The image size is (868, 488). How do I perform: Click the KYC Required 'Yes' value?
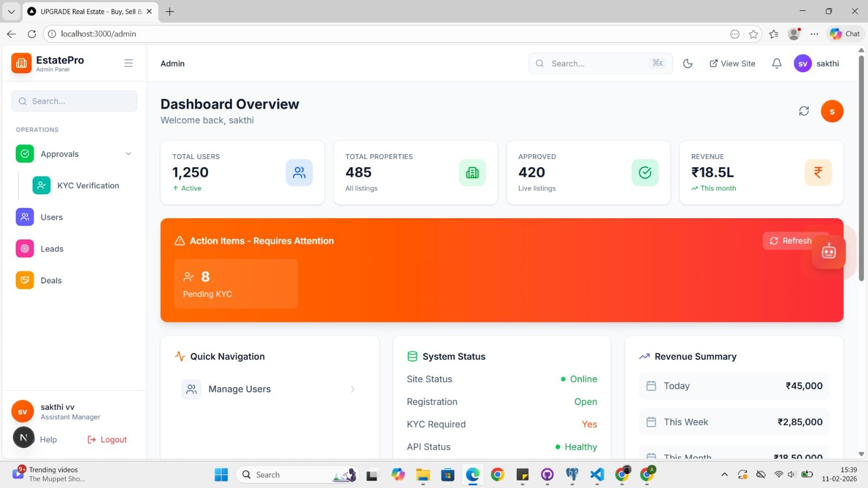590,424
